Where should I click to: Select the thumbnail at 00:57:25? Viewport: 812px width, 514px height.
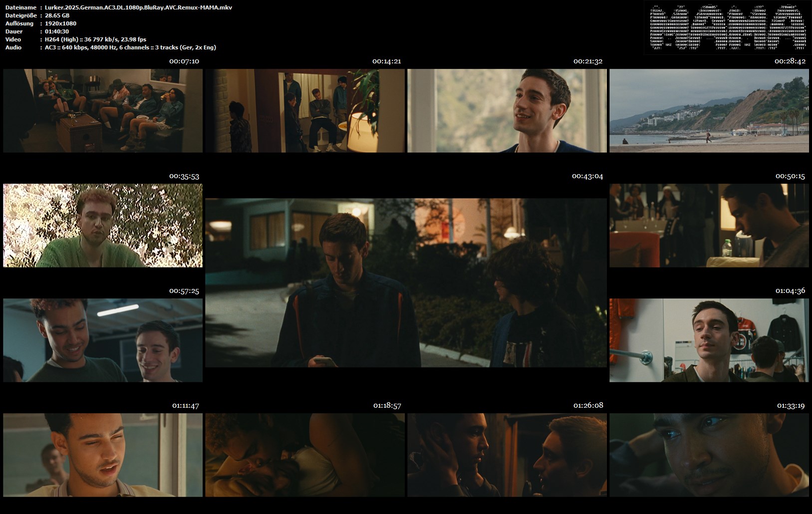coord(103,340)
